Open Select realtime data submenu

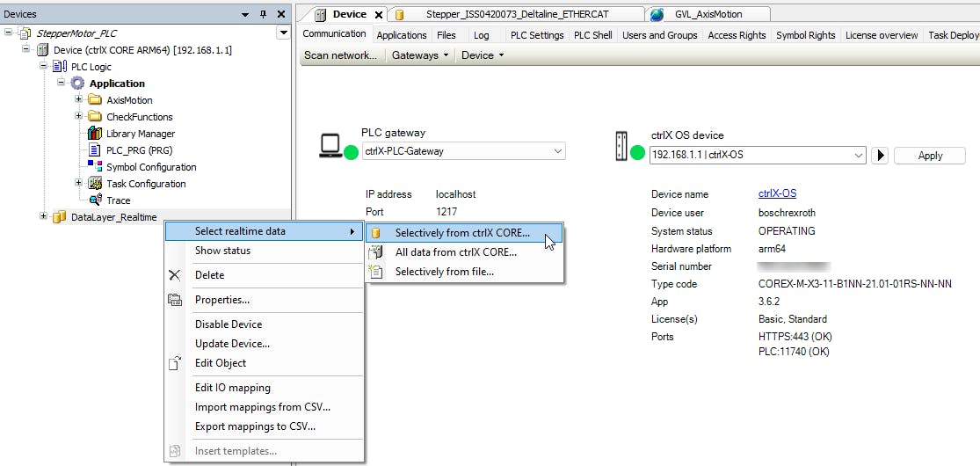coord(265,231)
